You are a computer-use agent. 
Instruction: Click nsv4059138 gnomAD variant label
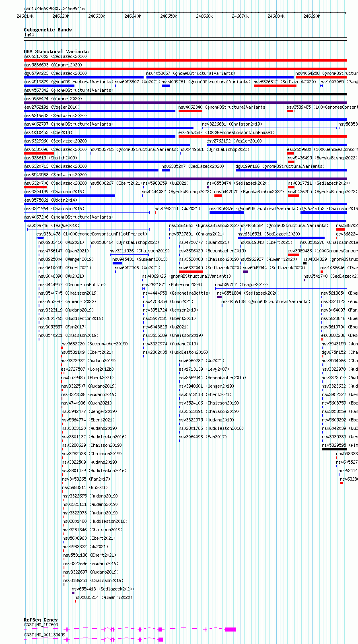point(266,301)
